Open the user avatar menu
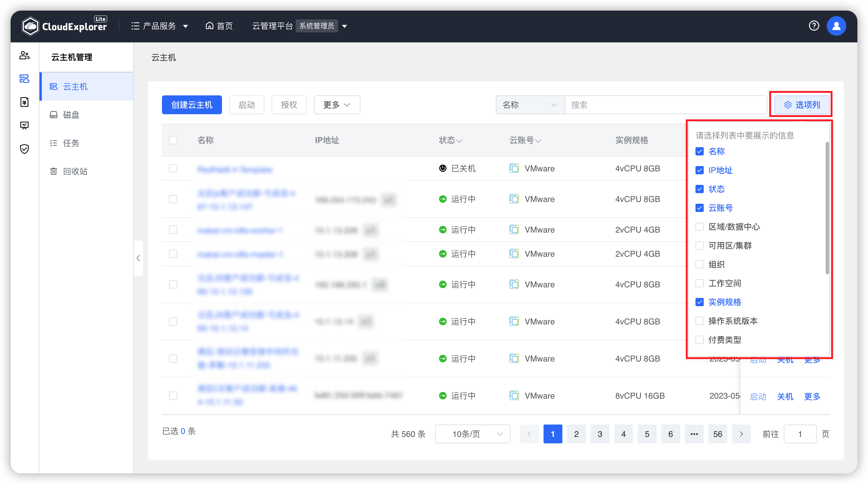This screenshot has height=484, width=868. click(836, 26)
